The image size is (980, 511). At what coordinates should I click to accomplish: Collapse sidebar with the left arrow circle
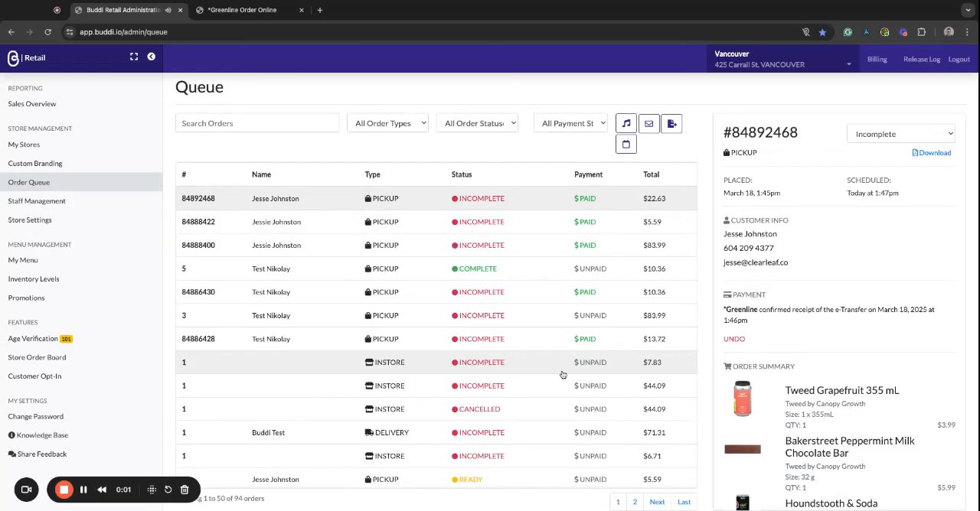coord(151,57)
